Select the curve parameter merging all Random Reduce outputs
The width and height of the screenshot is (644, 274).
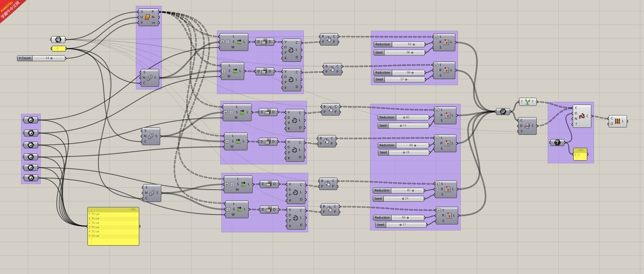coord(503,111)
